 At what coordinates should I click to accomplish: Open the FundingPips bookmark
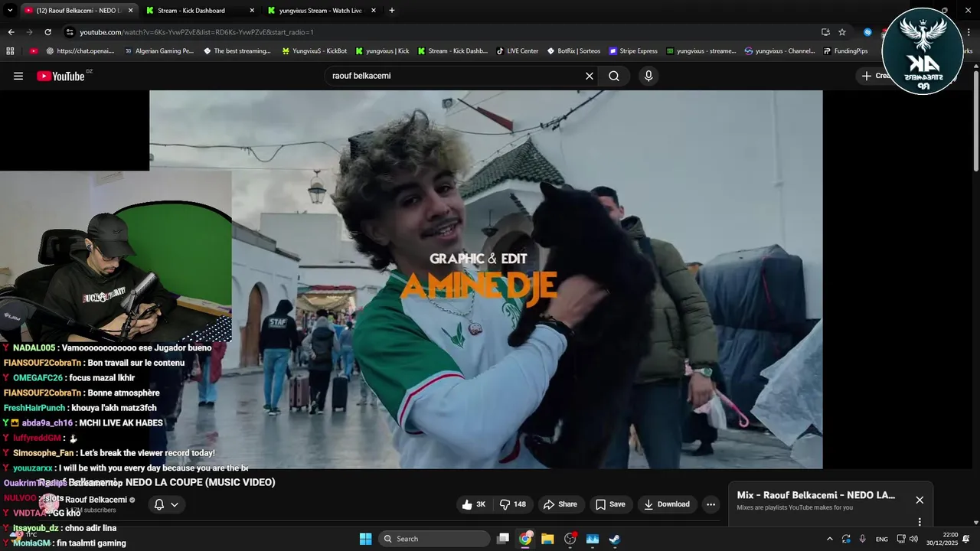(845, 51)
